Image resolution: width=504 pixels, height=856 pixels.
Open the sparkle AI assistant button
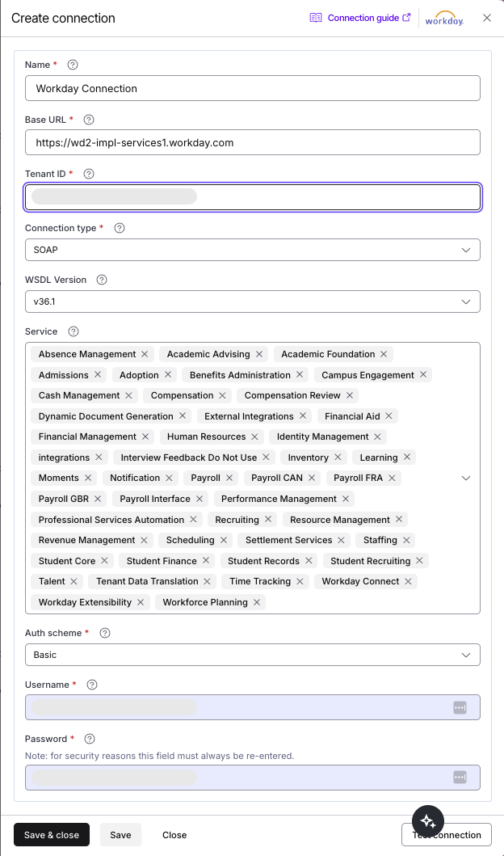click(x=428, y=821)
